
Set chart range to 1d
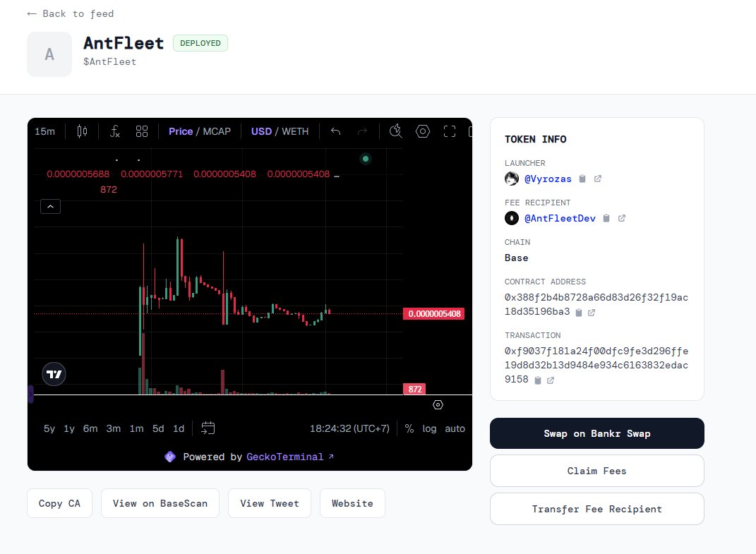(179, 428)
